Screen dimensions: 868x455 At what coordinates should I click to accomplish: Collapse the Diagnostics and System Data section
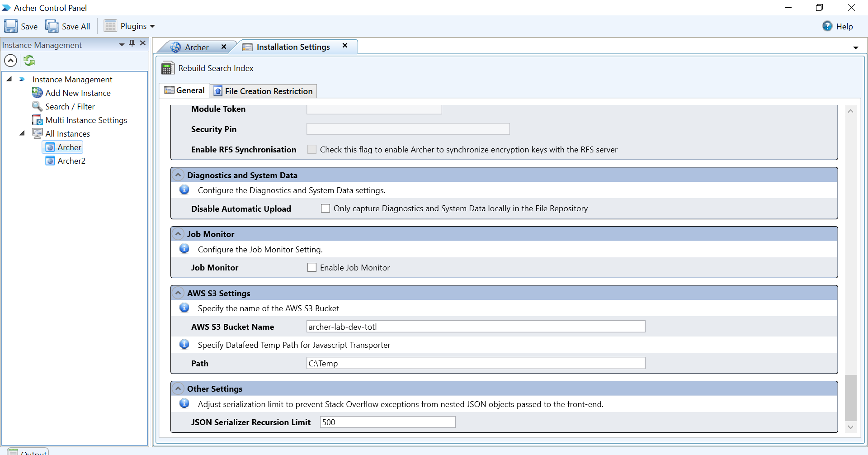click(178, 175)
